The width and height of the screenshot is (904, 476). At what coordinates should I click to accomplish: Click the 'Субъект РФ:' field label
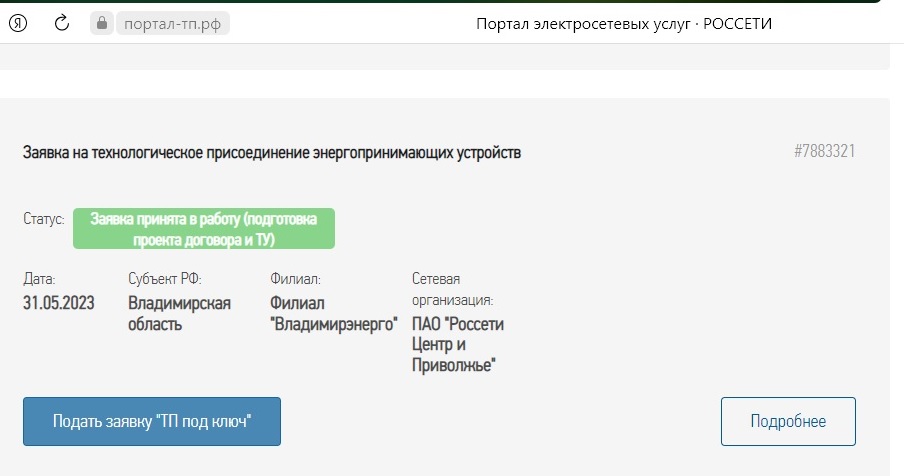[165, 279]
